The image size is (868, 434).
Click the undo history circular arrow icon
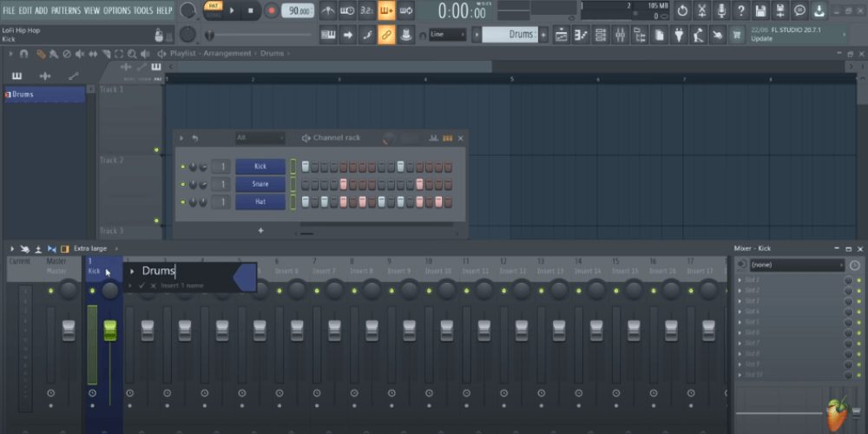682,10
